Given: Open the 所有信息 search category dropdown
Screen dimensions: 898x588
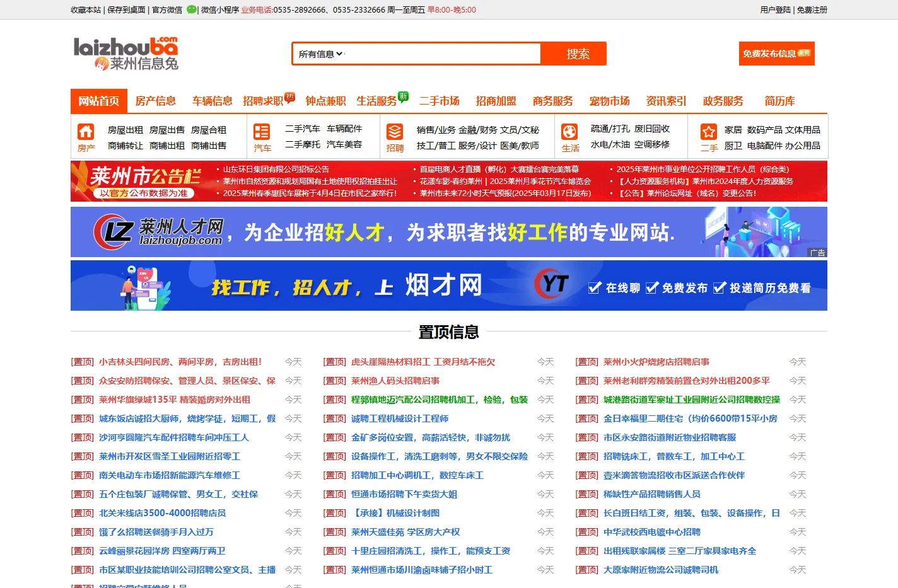Looking at the screenshot, I should tap(320, 54).
